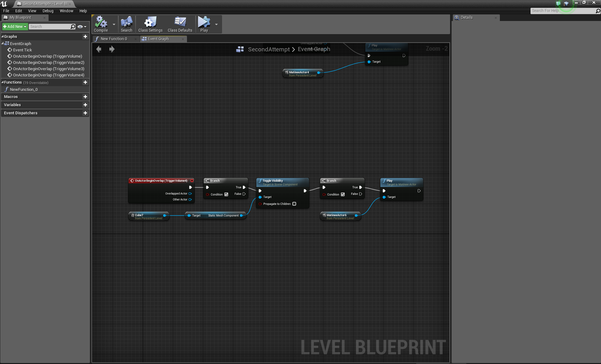This screenshot has width=601, height=364.
Task: Select the Toggle Visibility node title
Action: (x=273, y=181)
